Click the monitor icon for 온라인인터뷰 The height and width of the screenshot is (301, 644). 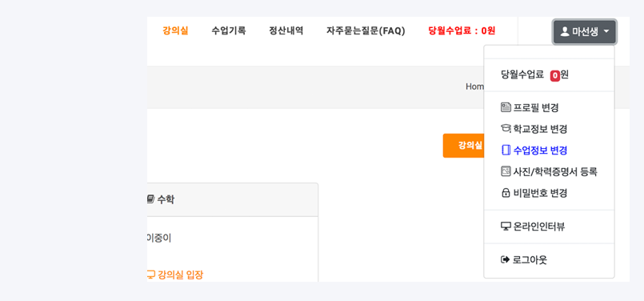coord(506,227)
